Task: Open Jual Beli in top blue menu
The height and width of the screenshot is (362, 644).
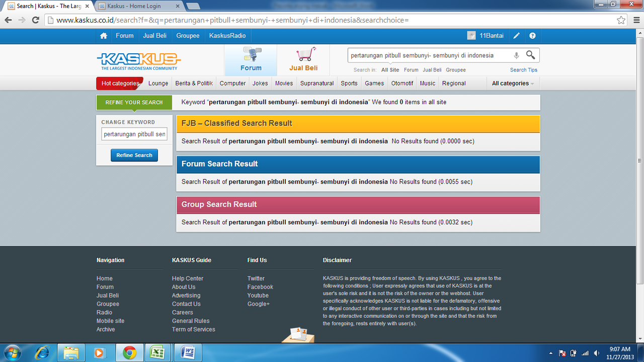Action: tap(155, 36)
